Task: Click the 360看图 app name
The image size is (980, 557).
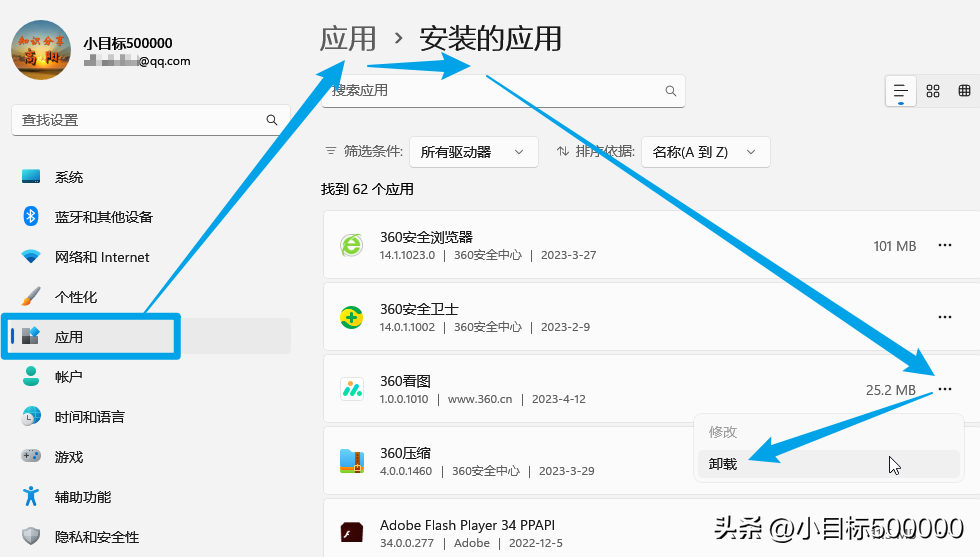Action: pos(406,381)
